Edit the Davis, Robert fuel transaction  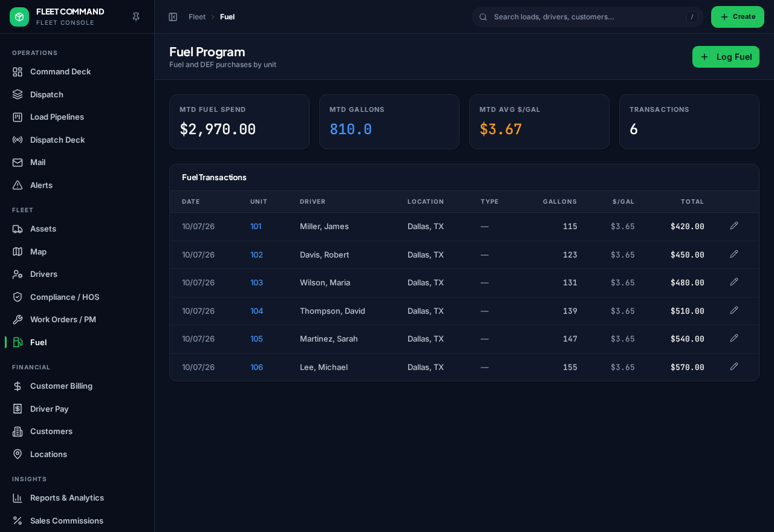734,254
